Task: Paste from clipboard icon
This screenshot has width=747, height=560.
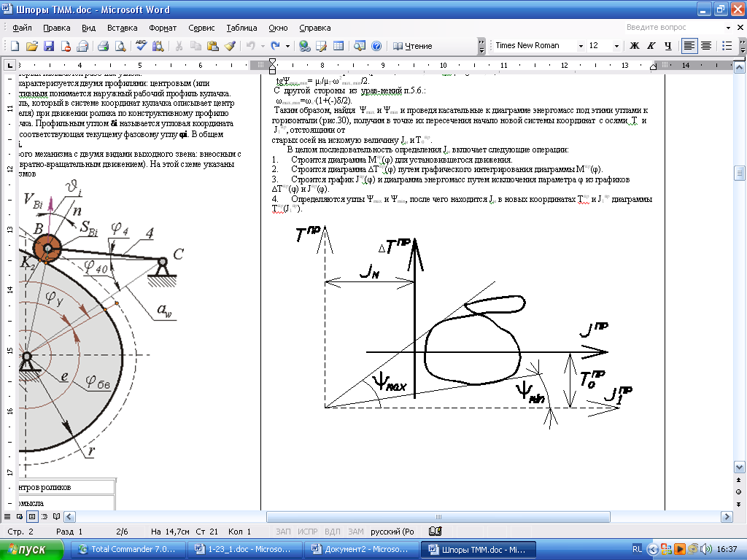Action: click(212, 46)
